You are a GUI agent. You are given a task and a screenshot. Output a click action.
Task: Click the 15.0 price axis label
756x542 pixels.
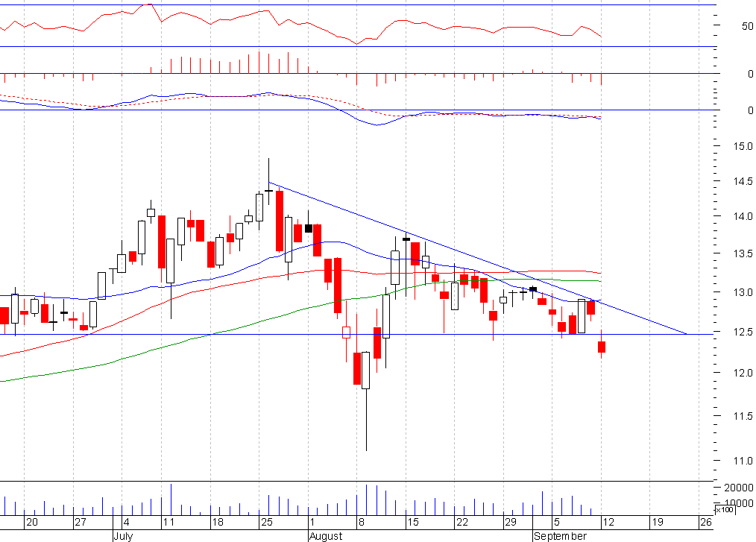(743, 146)
